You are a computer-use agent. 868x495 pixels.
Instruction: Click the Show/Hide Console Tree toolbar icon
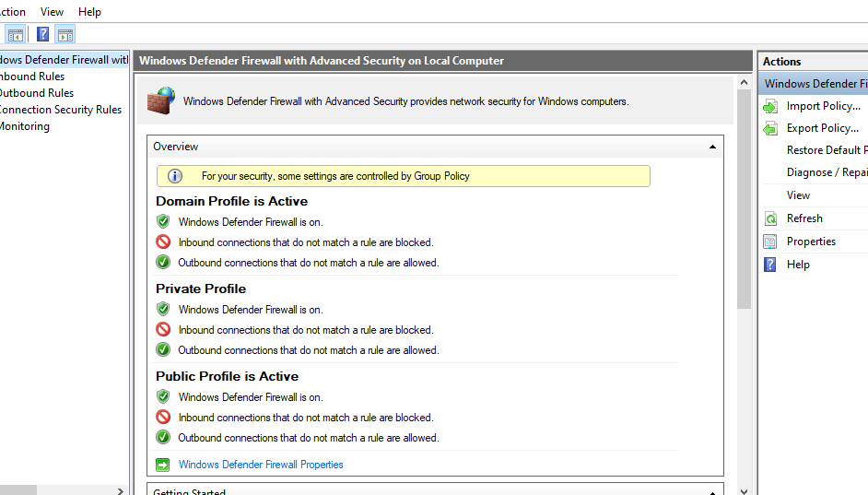point(15,35)
